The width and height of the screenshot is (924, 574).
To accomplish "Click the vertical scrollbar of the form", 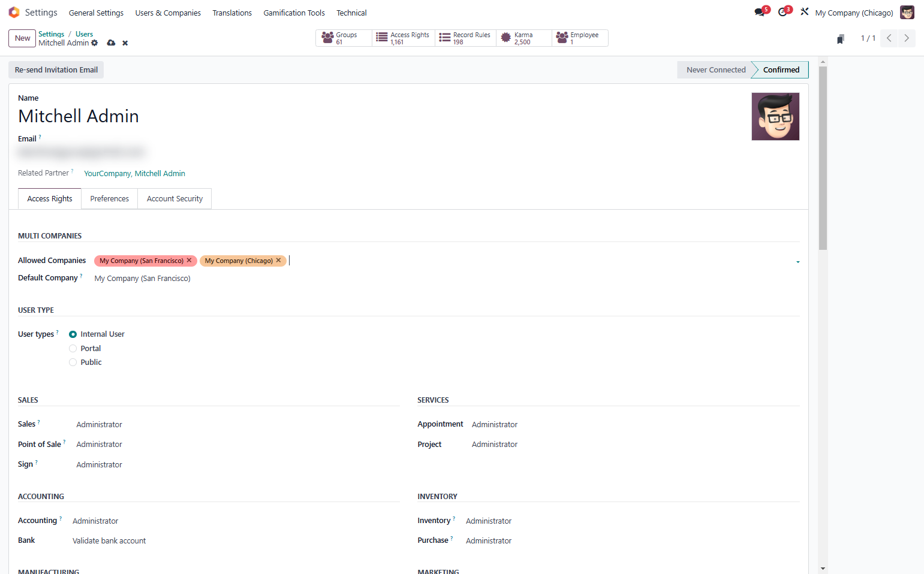I will 823,158.
